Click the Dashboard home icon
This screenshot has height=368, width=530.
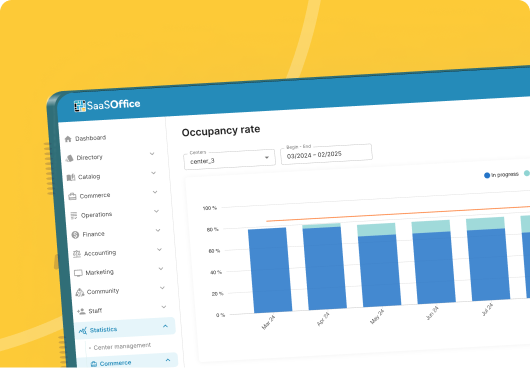(x=68, y=139)
